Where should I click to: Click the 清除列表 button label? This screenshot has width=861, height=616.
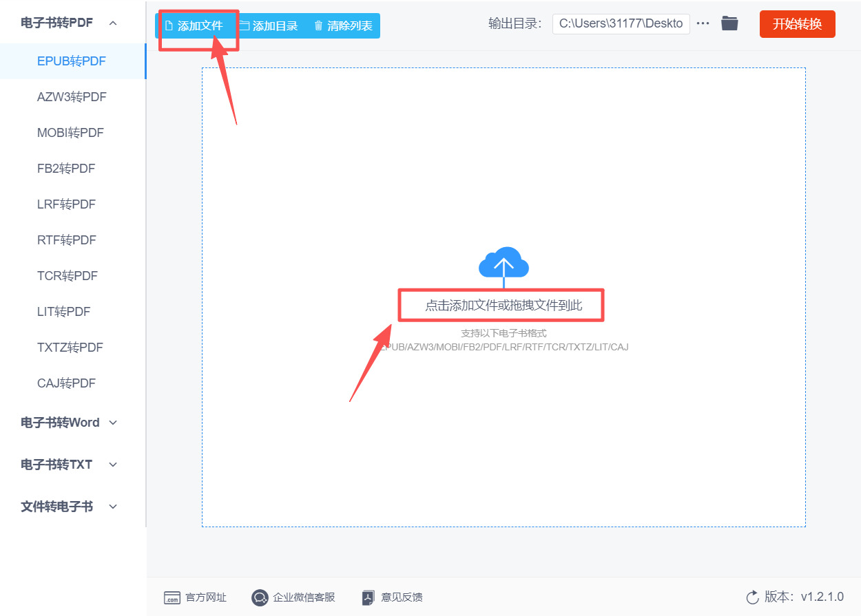click(350, 26)
